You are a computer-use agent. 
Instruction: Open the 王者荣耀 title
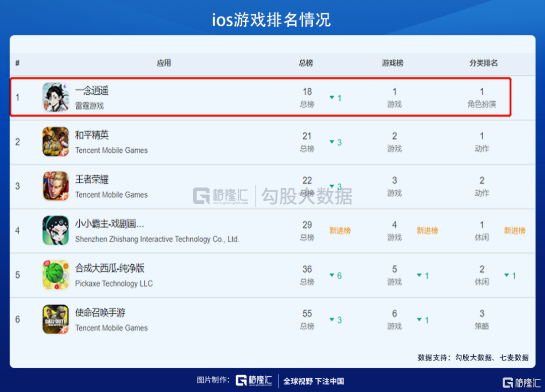point(92,179)
